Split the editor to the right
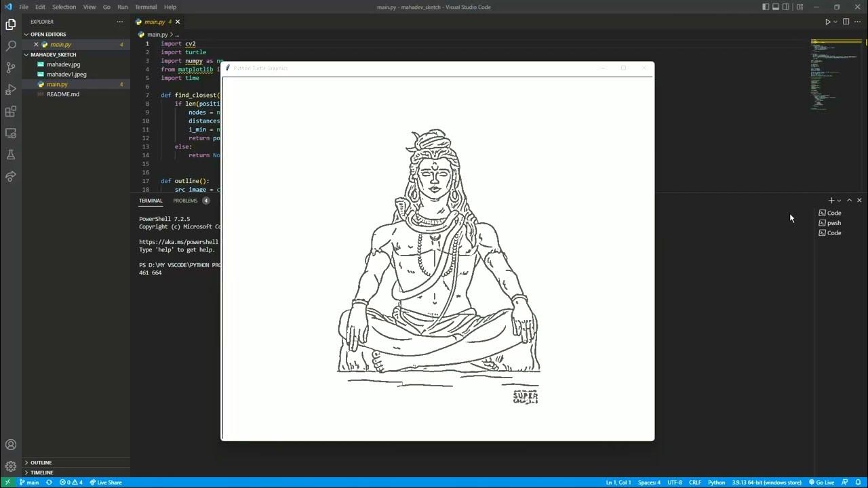 pos(846,22)
